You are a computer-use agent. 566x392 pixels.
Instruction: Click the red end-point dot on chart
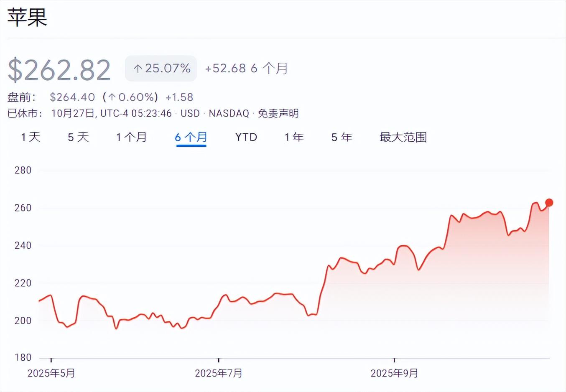click(x=549, y=203)
